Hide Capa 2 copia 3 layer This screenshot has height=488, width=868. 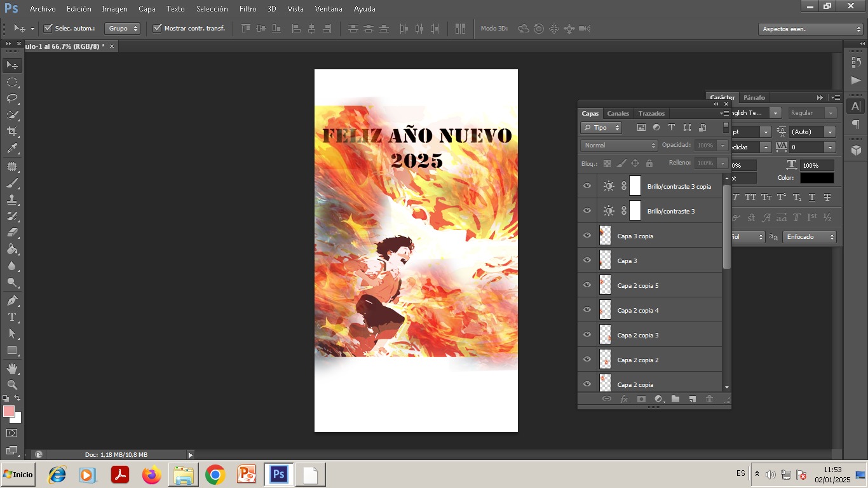pyautogui.click(x=587, y=335)
